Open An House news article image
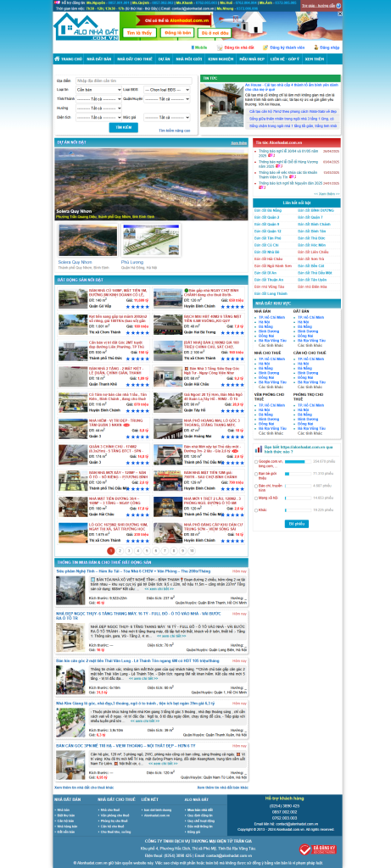 click(x=221, y=105)
